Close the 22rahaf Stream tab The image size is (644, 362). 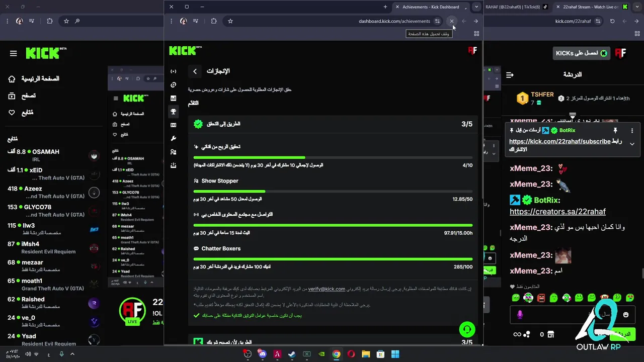coord(558,7)
